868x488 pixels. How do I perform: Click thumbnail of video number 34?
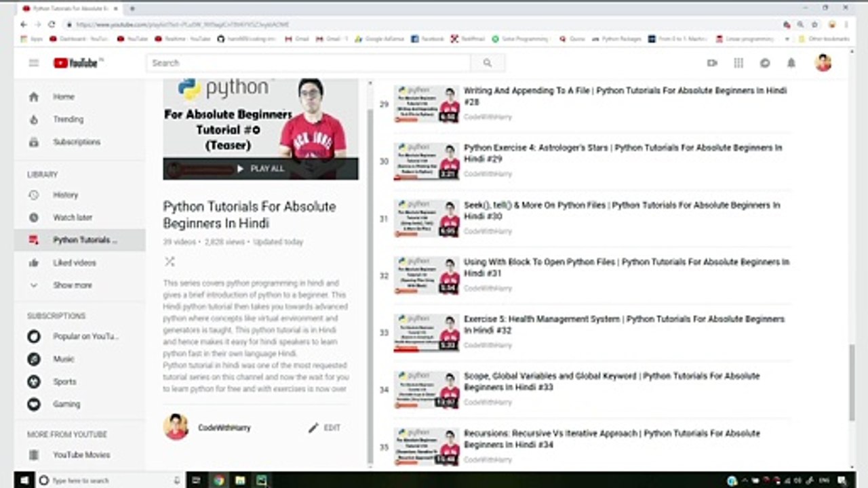(427, 390)
